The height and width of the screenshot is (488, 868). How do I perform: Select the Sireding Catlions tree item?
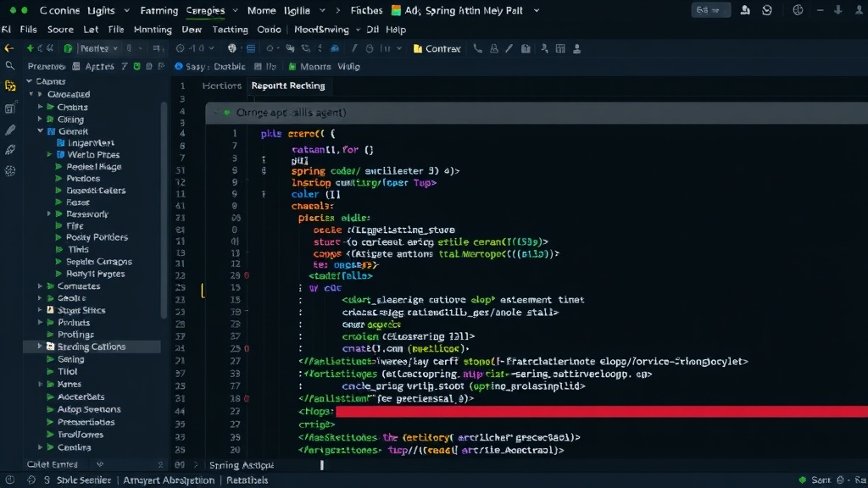pos(92,347)
